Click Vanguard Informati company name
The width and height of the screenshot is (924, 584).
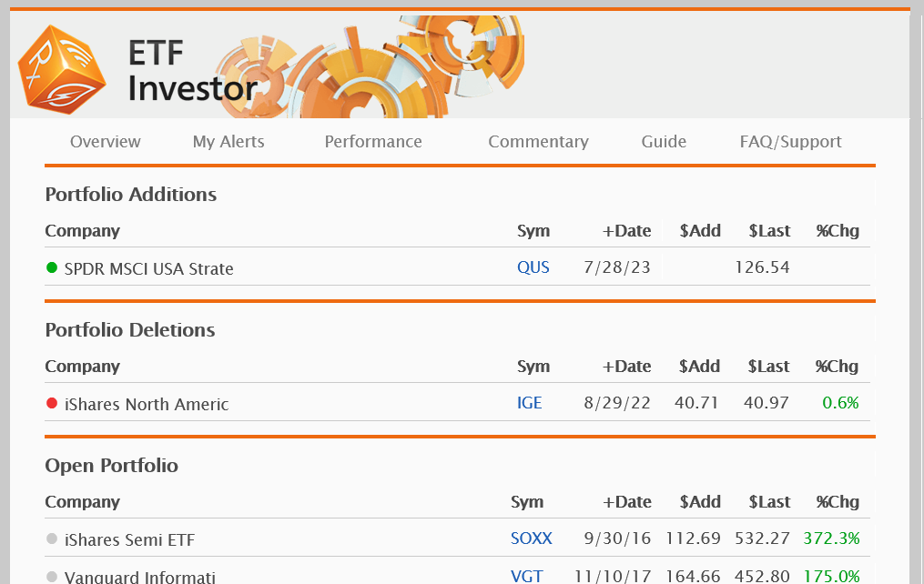[139, 577]
